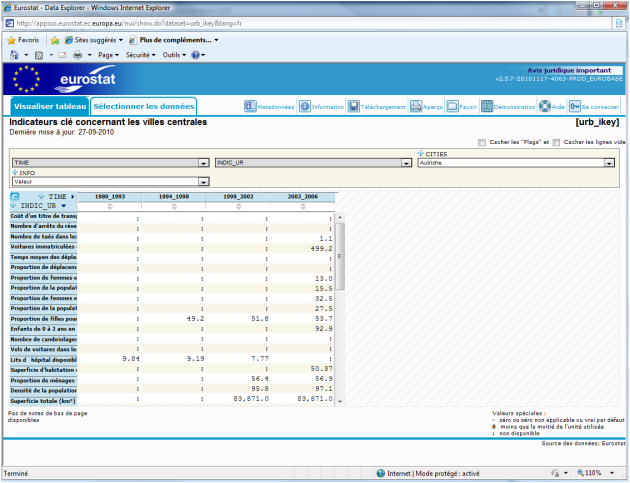Click the move icon next to CITIES
This screenshot has width=630, height=483.
tap(421, 153)
